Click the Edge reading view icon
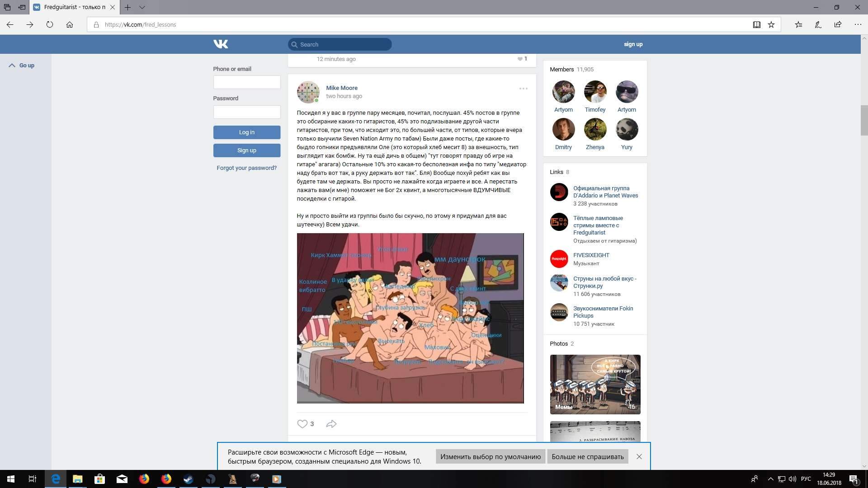The width and height of the screenshot is (868, 488). [756, 25]
